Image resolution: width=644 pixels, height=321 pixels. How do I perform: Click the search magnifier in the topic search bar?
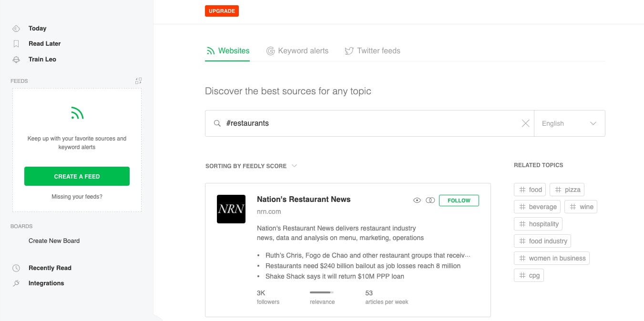click(216, 123)
